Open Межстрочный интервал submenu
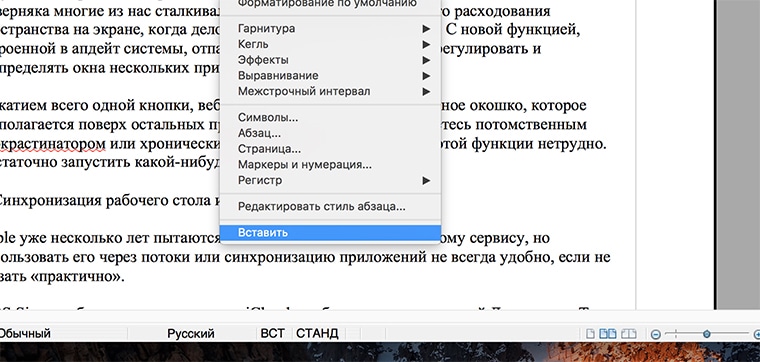Image resolution: width=760 pixels, height=362 pixels. click(330, 91)
